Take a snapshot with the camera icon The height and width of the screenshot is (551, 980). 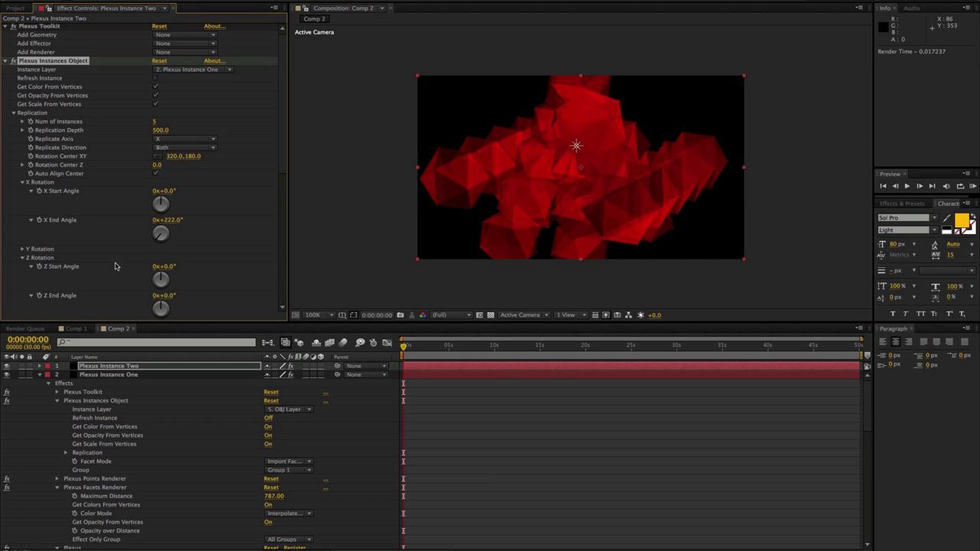tap(400, 315)
